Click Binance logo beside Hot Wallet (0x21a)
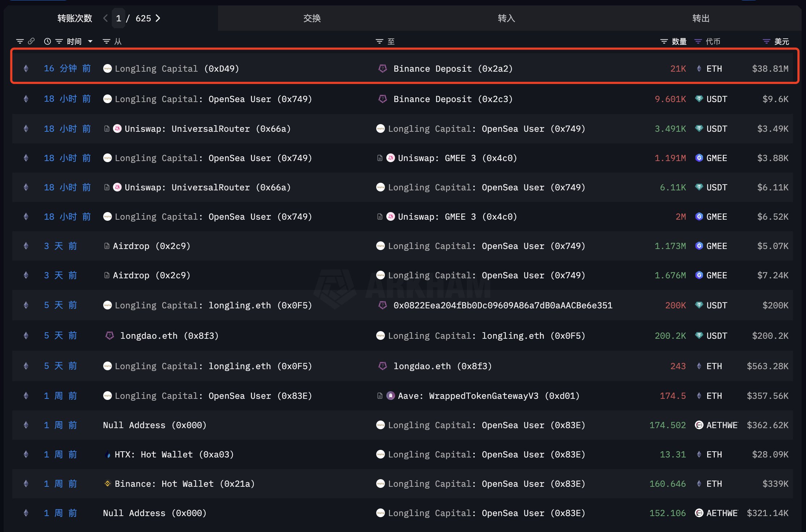 [x=108, y=484]
